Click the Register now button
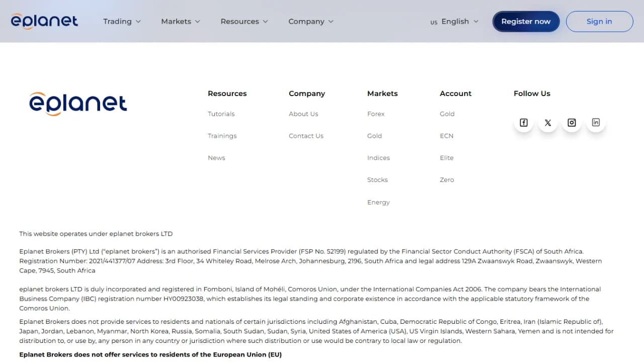 click(526, 22)
